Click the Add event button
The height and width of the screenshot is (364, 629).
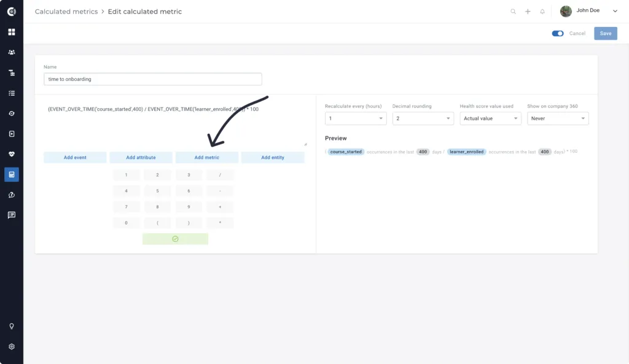point(75,158)
